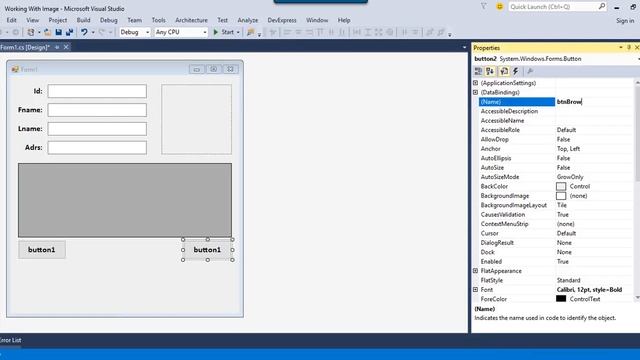Open the Events lightning bolt view

click(516, 71)
